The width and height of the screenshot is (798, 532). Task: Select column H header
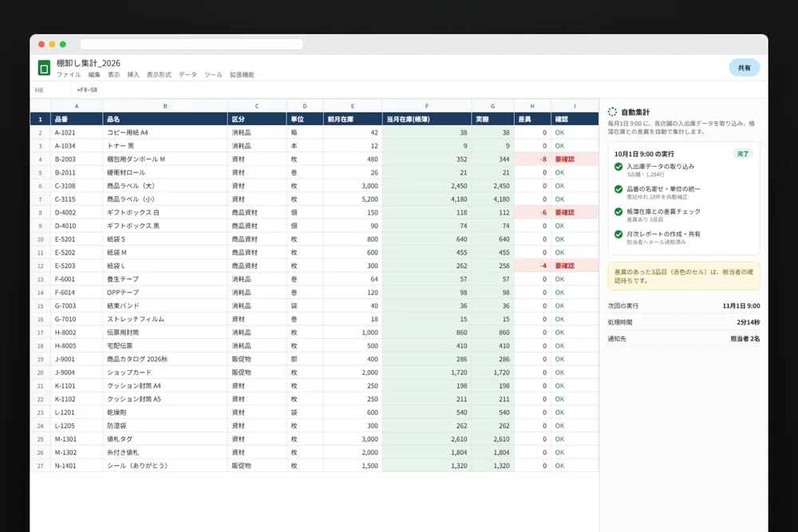[532, 106]
